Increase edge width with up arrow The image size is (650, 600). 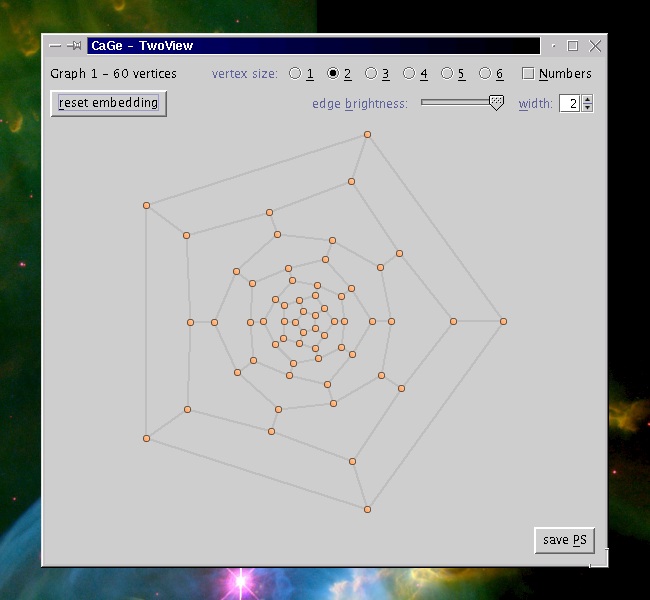(587, 100)
